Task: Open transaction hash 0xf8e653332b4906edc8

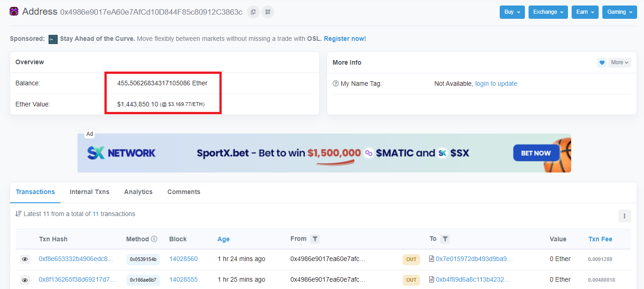Action: click(x=76, y=259)
